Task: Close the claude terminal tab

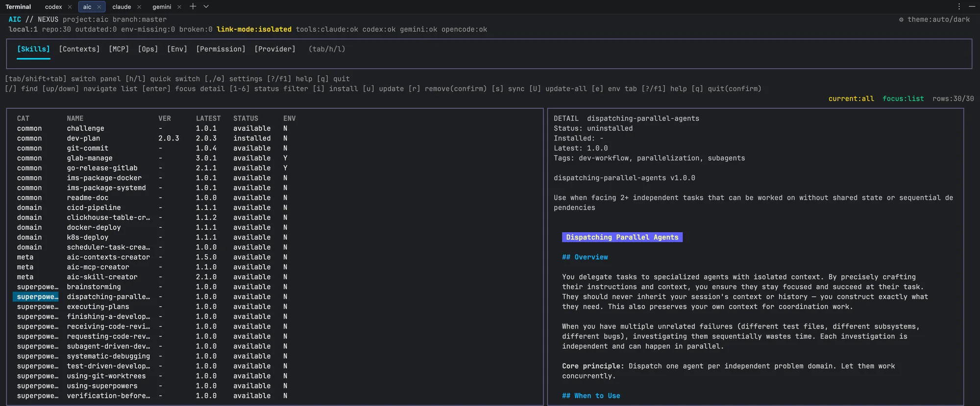Action: pyautogui.click(x=139, y=7)
